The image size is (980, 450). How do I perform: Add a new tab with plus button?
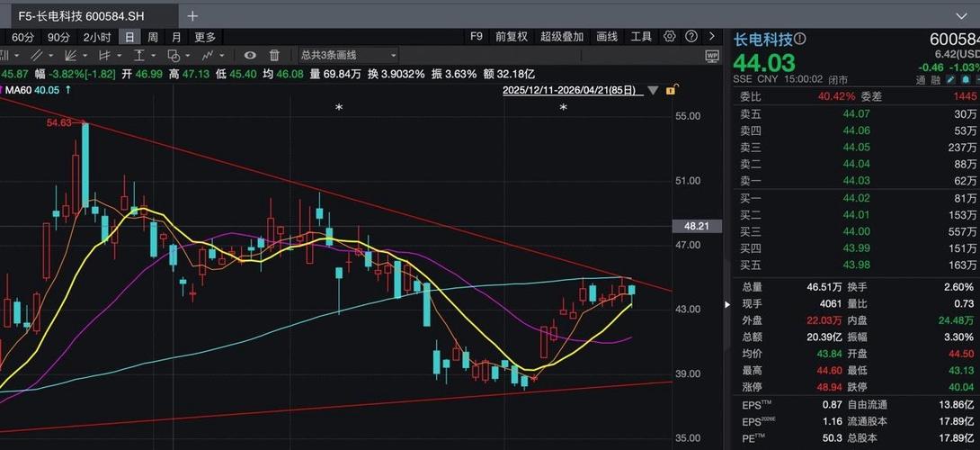(192, 15)
